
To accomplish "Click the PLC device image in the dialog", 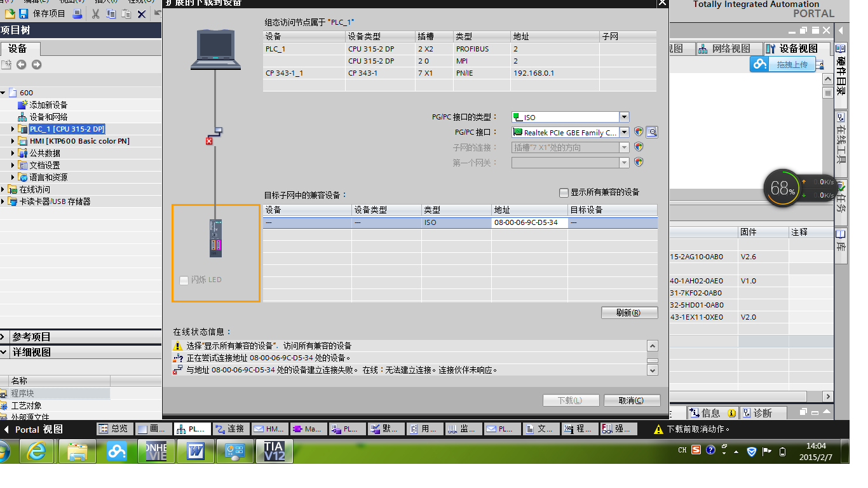I will click(216, 238).
